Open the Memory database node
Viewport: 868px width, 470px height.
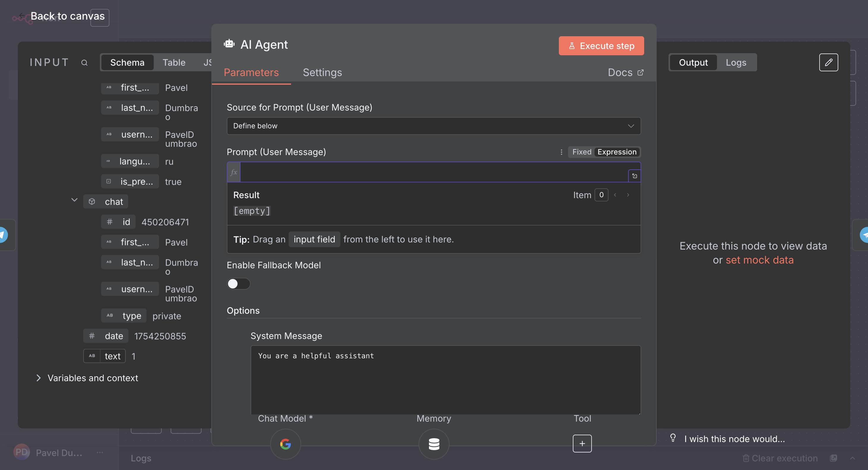434,444
